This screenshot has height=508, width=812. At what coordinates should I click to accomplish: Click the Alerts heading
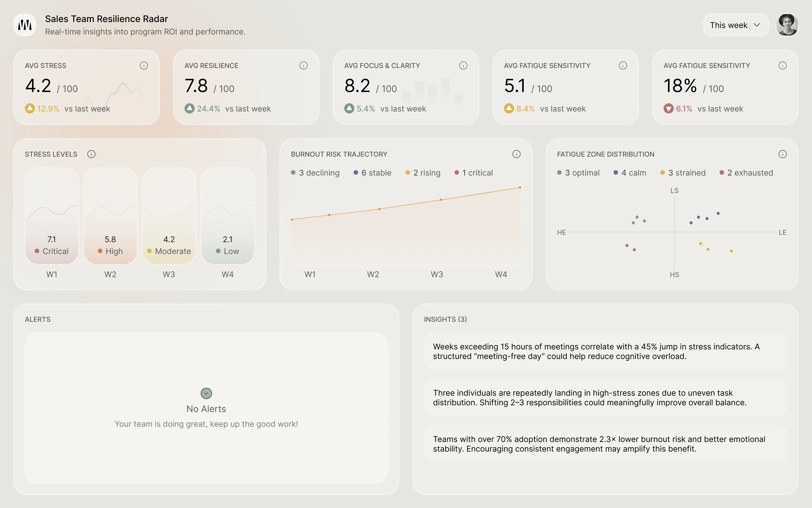pyautogui.click(x=38, y=319)
